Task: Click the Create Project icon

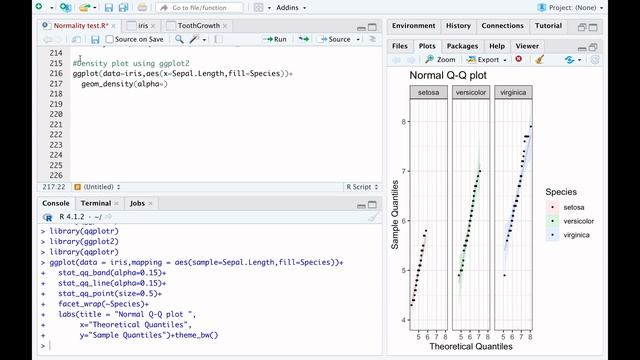Action: pyautogui.click(x=65, y=7)
